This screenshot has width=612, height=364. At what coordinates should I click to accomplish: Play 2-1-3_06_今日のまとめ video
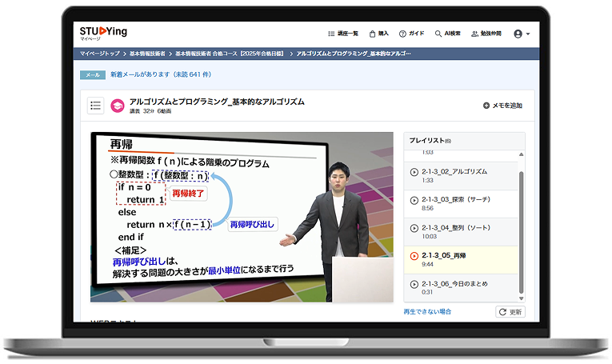point(461,287)
